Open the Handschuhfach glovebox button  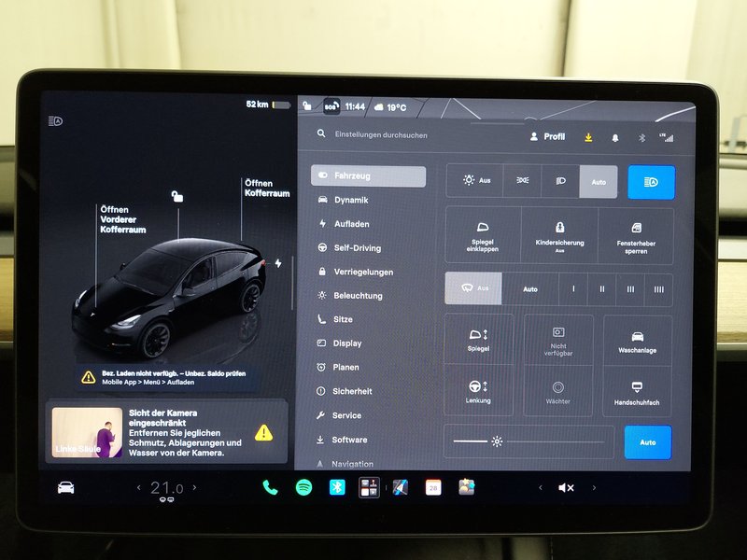tap(637, 392)
